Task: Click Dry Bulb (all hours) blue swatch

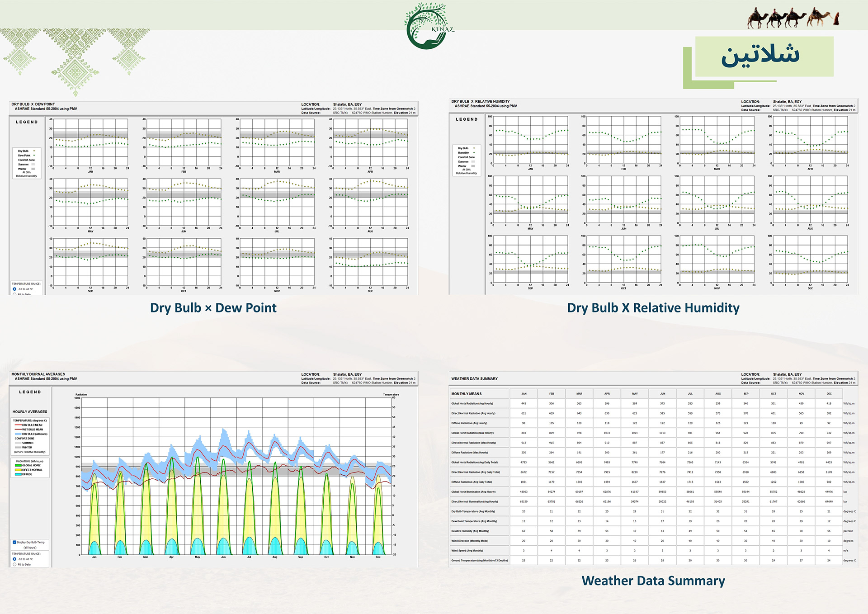Action: pos(18,434)
